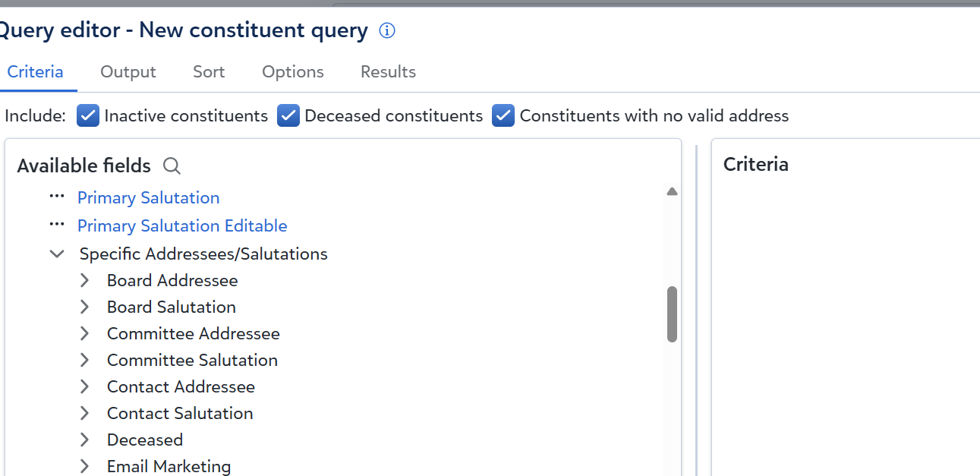Open the Available fields search magnifier

pos(172,165)
